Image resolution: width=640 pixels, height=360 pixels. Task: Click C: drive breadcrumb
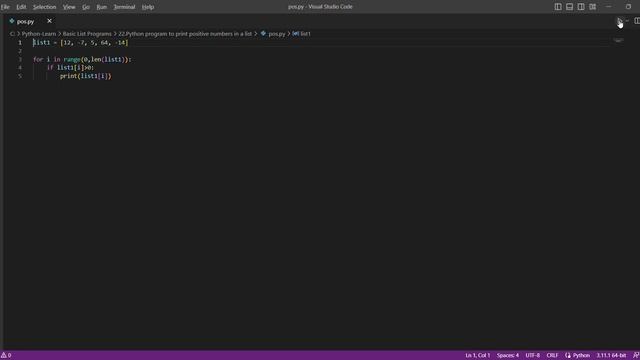(12, 34)
